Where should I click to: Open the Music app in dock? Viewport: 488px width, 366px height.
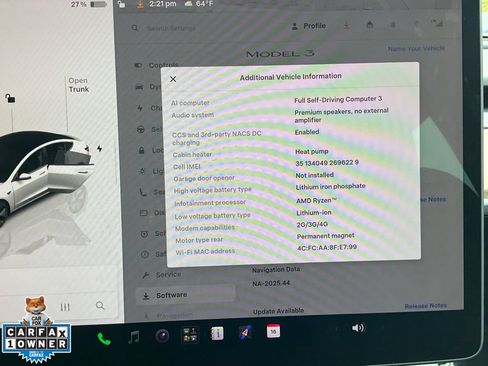(x=134, y=337)
